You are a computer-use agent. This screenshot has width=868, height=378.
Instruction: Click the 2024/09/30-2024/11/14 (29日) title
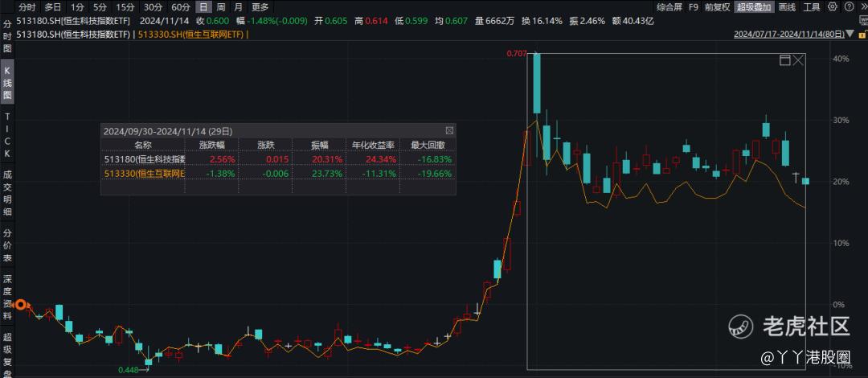[168, 131]
